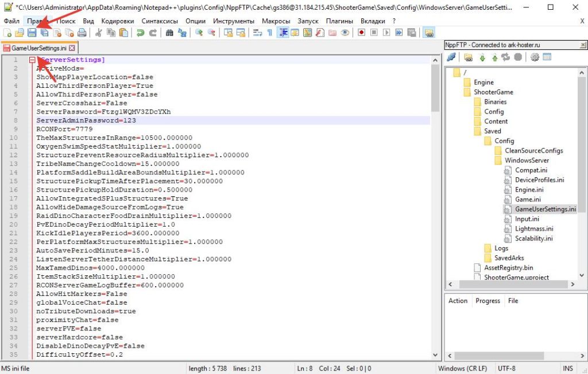The image size is (588, 374).
Task: Stop macro recording square button
Action: point(374,33)
